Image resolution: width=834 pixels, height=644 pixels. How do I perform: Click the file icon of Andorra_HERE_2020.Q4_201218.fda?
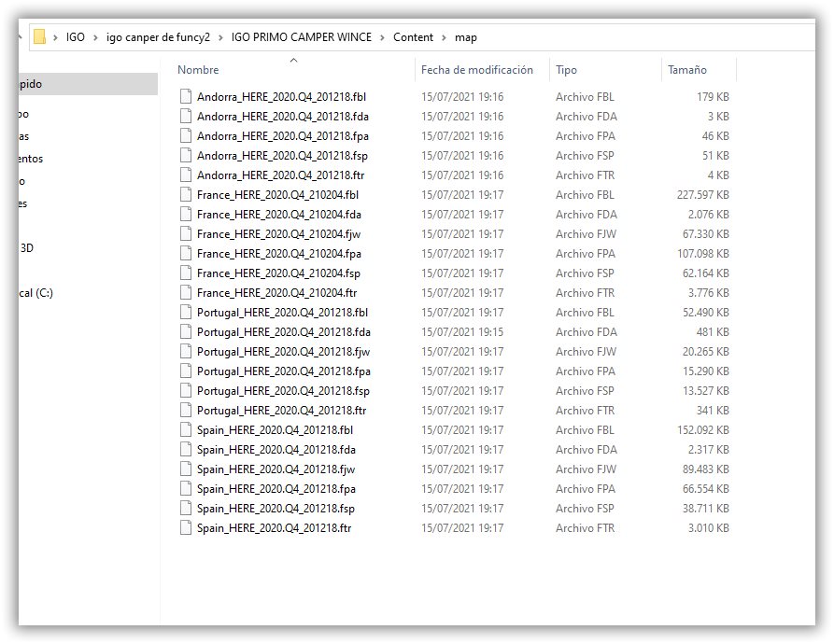186,116
